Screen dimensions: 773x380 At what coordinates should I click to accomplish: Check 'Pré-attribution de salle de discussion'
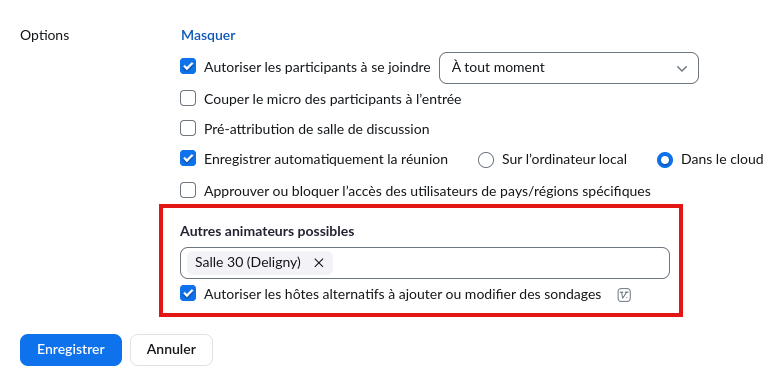[x=188, y=129]
